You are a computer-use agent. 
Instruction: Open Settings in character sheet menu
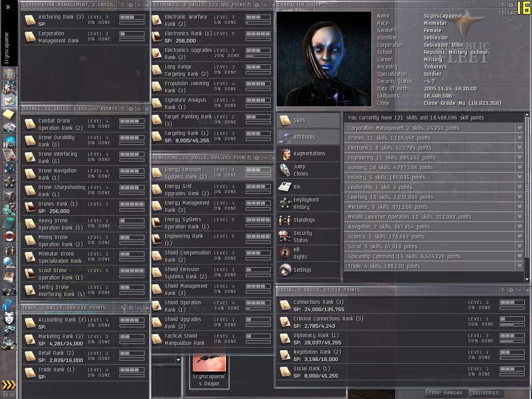tap(309, 270)
